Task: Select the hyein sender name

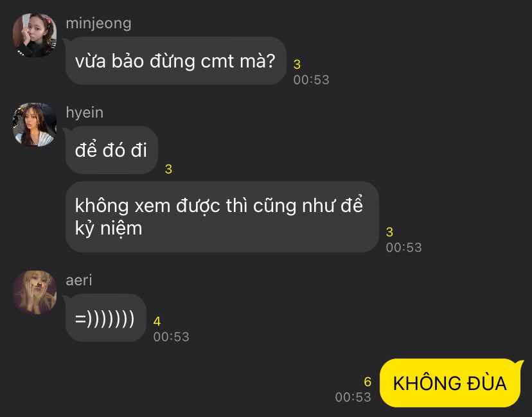Action: pos(84,112)
